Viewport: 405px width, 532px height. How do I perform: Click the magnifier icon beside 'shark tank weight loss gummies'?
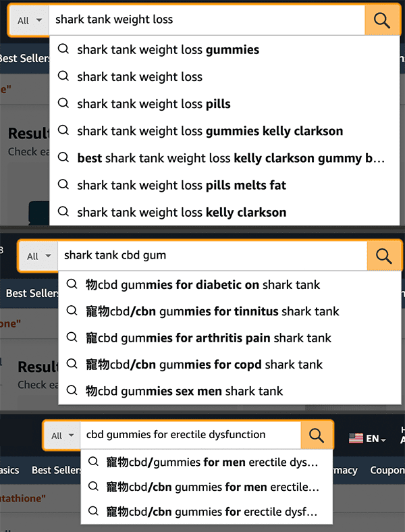(x=64, y=49)
